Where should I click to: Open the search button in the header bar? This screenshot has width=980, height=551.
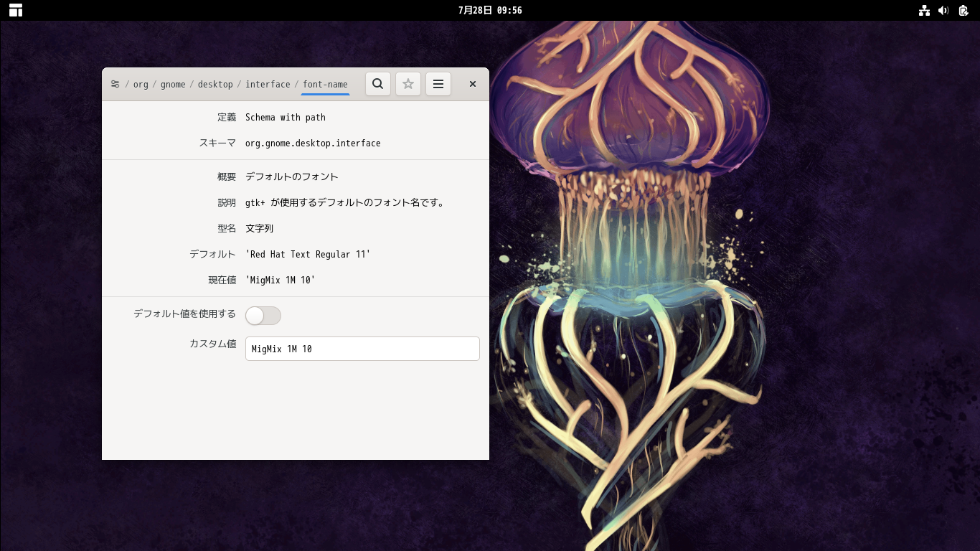tap(378, 84)
